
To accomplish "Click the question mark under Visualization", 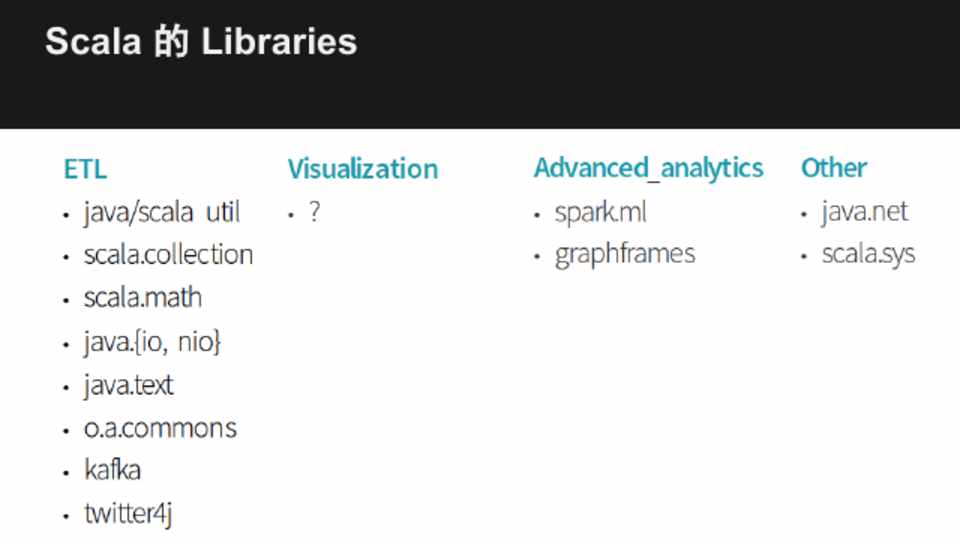I will tap(314, 213).
